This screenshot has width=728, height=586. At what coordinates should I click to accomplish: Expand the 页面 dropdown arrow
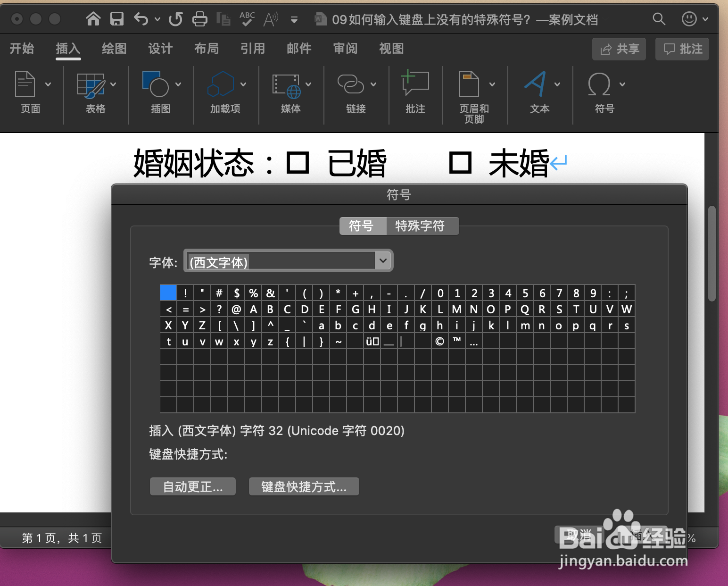pos(48,84)
